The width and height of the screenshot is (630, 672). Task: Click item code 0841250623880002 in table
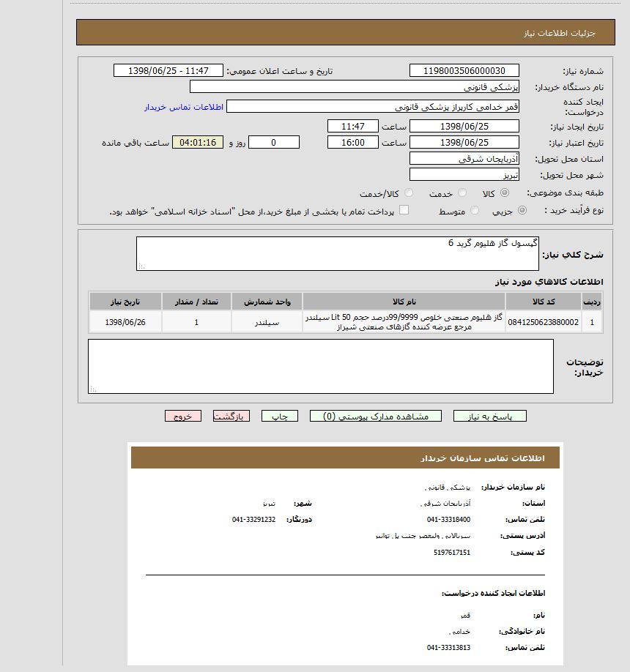pyautogui.click(x=543, y=322)
